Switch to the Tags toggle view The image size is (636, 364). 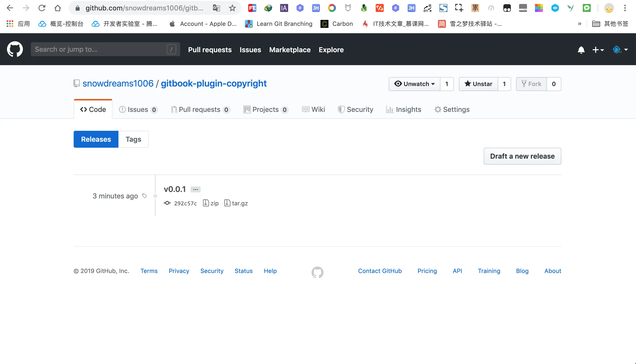point(133,139)
